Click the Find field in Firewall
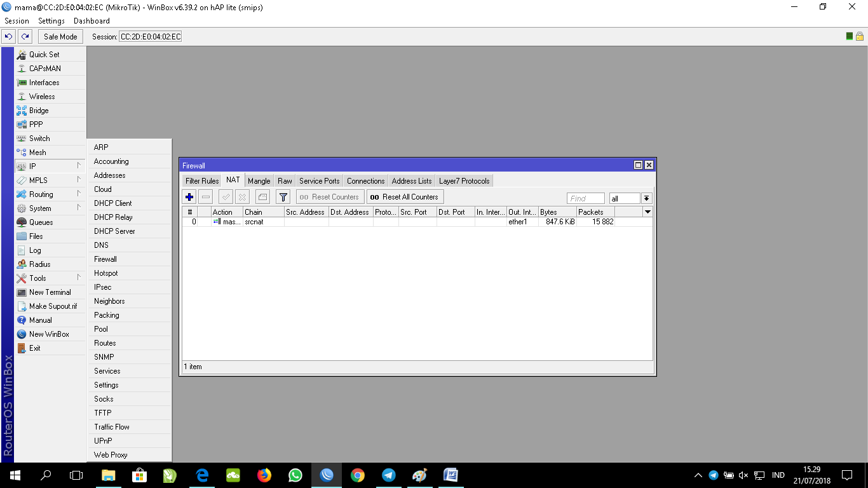The height and width of the screenshot is (488, 868). [x=586, y=198]
